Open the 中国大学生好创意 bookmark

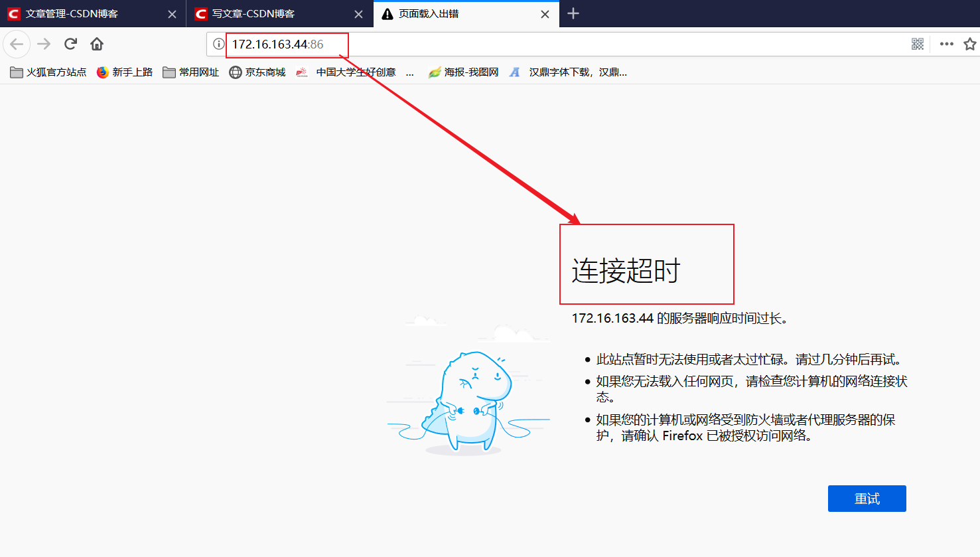point(352,72)
